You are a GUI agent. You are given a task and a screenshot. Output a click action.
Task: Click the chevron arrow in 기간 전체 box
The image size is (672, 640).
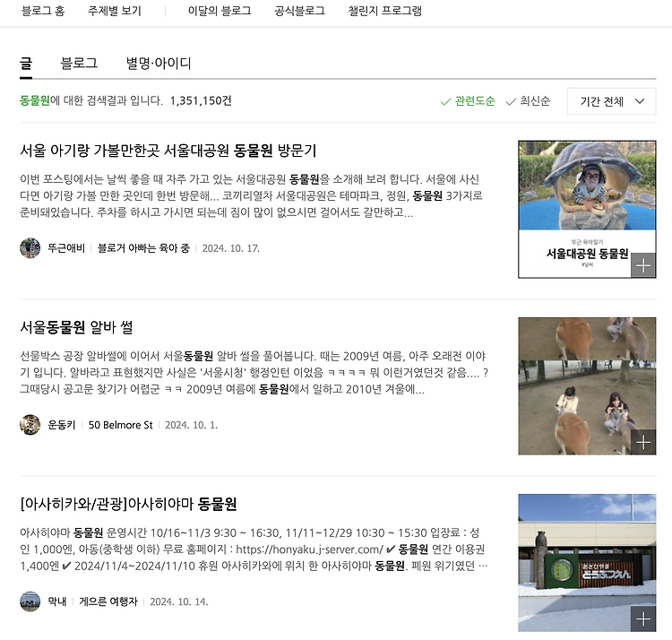point(640,101)
